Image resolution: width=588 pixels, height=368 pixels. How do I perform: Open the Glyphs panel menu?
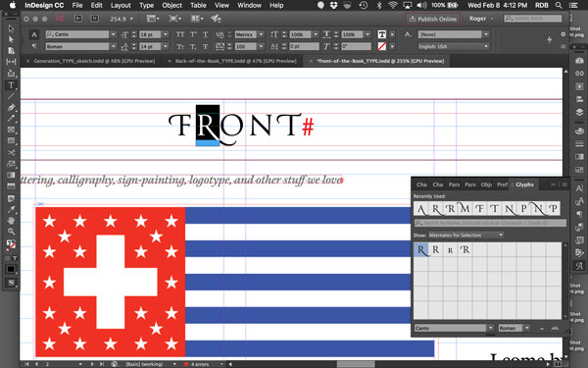click(564, 184)
